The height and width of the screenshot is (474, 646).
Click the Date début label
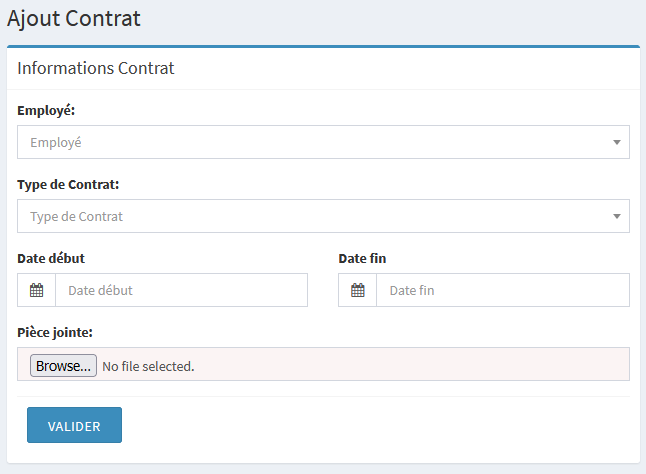click(51, 258)
